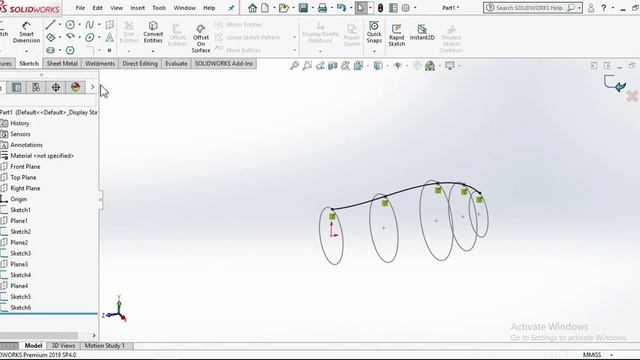Confirm and exit sketch corner icon

tap(614, 83)
